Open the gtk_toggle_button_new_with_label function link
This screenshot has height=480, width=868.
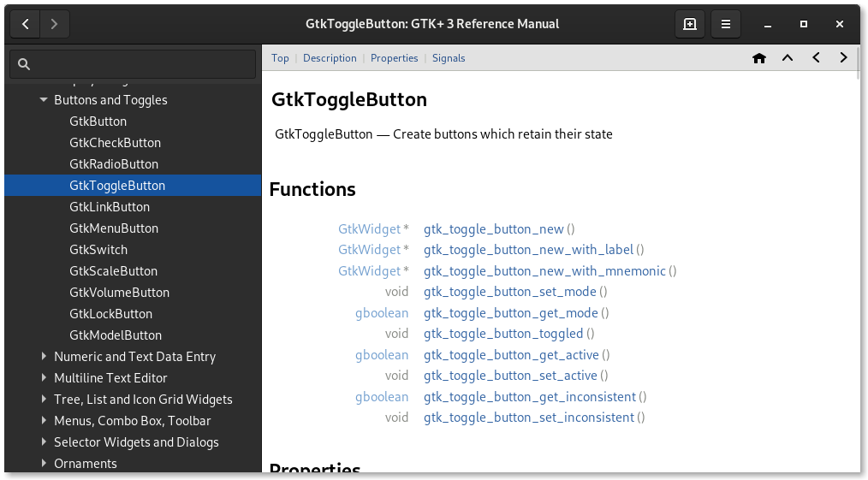(x=528, y=250)
